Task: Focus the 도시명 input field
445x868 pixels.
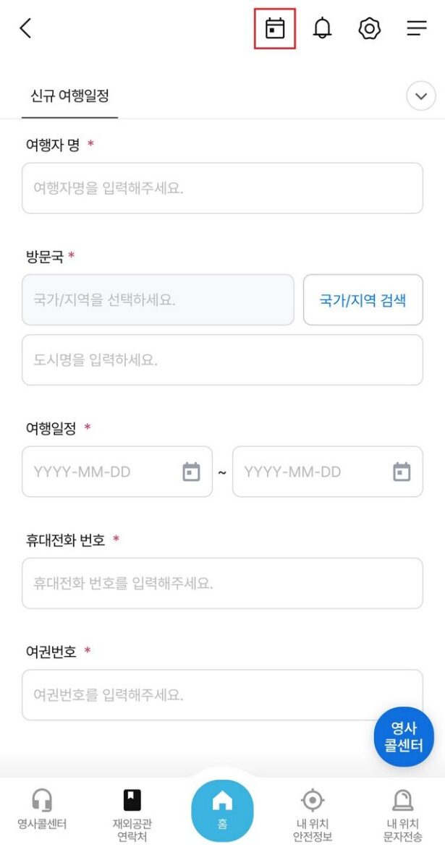Action: point(222,359)
